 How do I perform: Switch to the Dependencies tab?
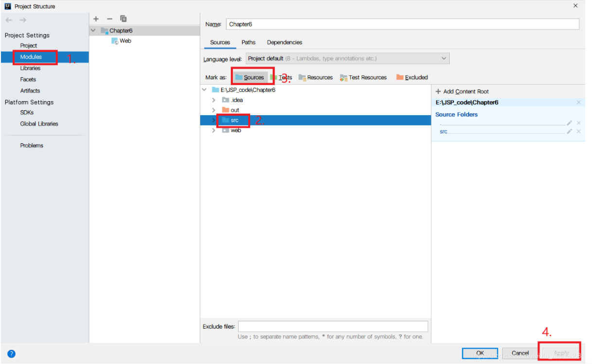(284, 42)
